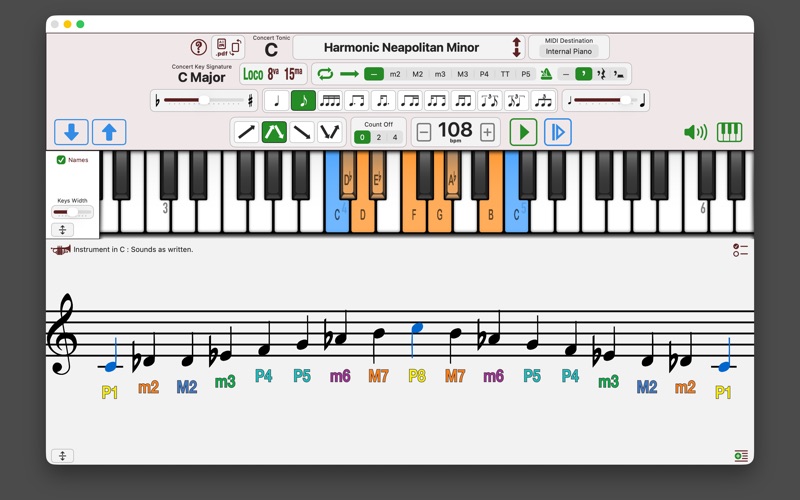Select the swing triplet rhythm icon
The image size is (800, 500).
pyautogui.click(x=489, y=101)
